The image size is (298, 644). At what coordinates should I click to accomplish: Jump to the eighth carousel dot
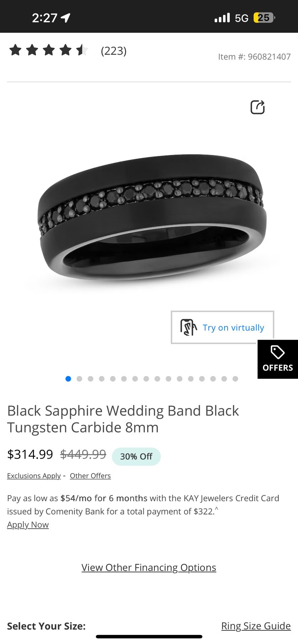point(146,379)
